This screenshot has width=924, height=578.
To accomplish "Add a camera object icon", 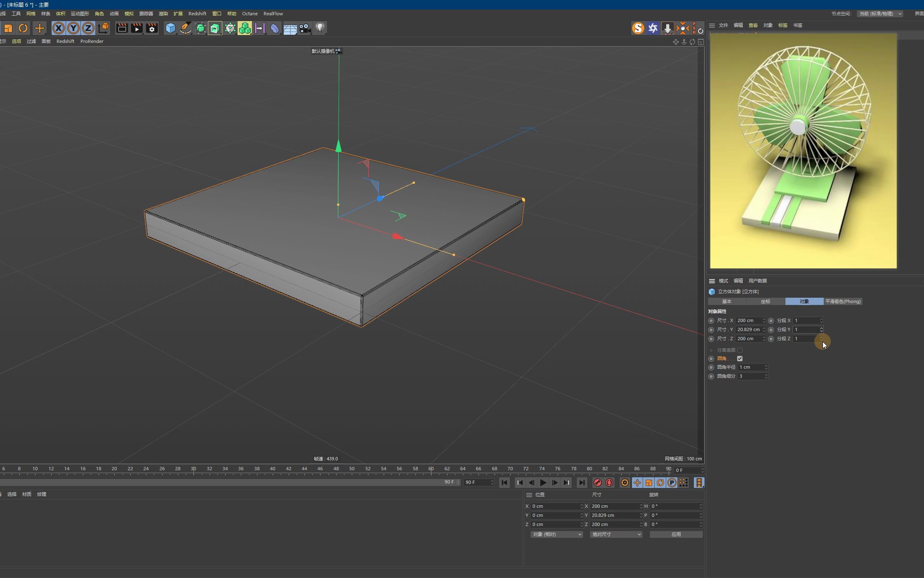I will pos(305,28).
